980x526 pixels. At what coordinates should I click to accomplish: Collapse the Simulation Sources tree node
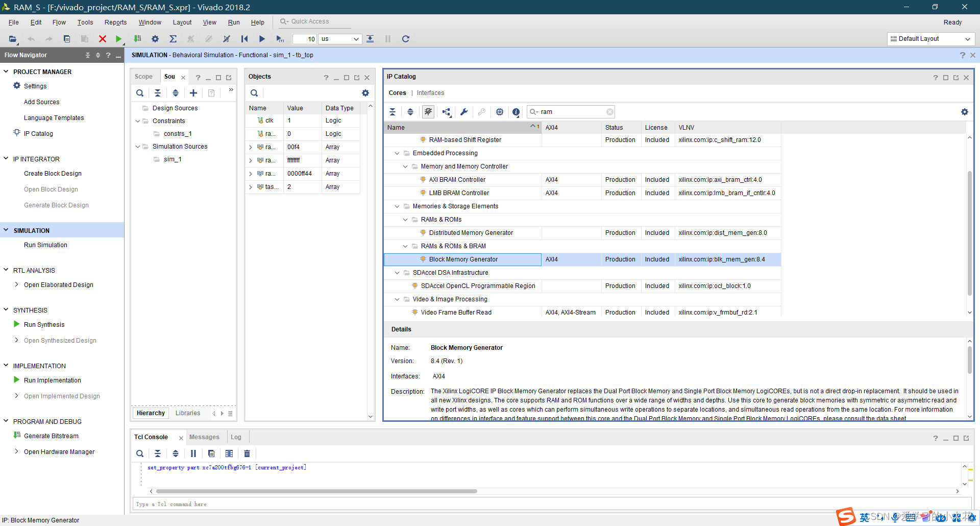[x=138, y=147]
